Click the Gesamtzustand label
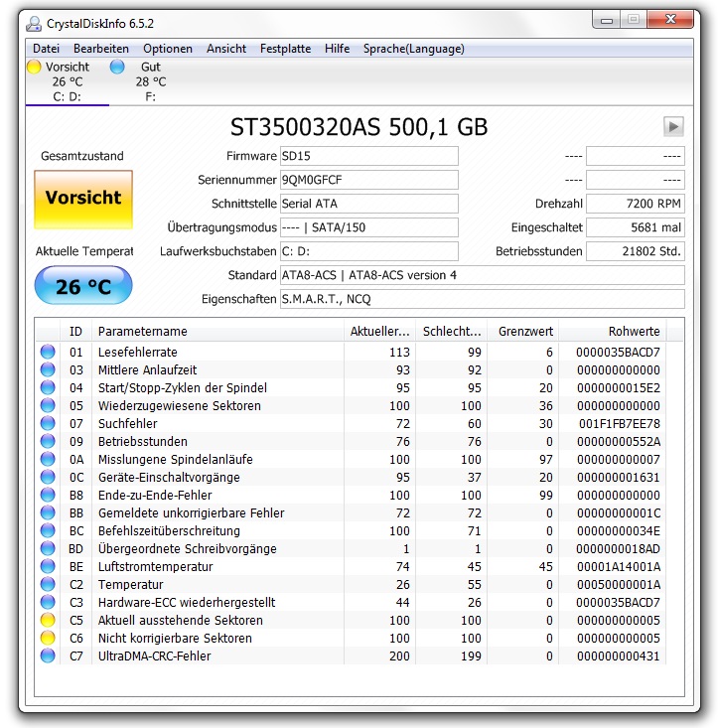 [x=82, y=156]
